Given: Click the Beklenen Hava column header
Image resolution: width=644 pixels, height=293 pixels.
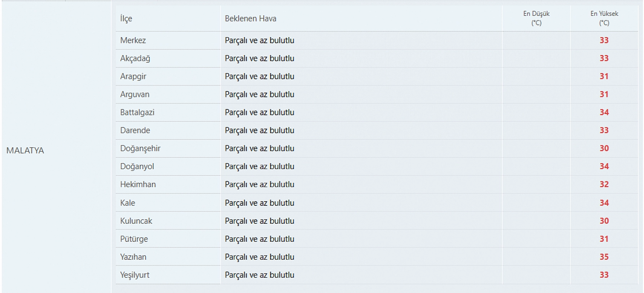Looking at the screenshot, I should 250,18.
